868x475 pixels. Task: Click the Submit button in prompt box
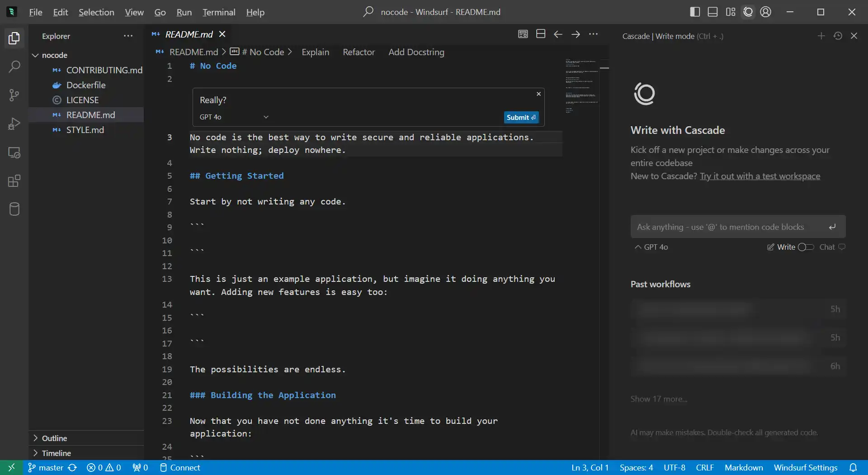521,118
